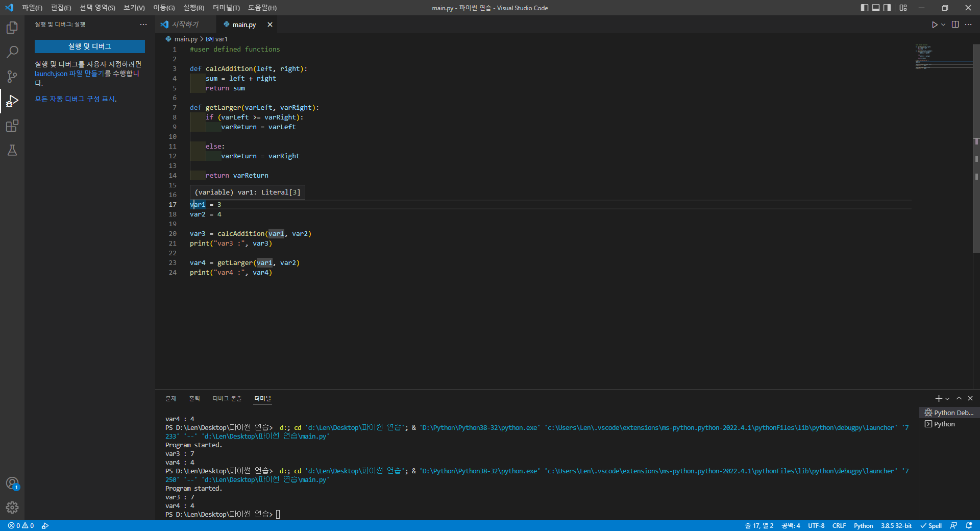The height and width of the screenshot is (531, 980).
Task: Click the 실행 및 디버그 button
Action: point(90,46)
